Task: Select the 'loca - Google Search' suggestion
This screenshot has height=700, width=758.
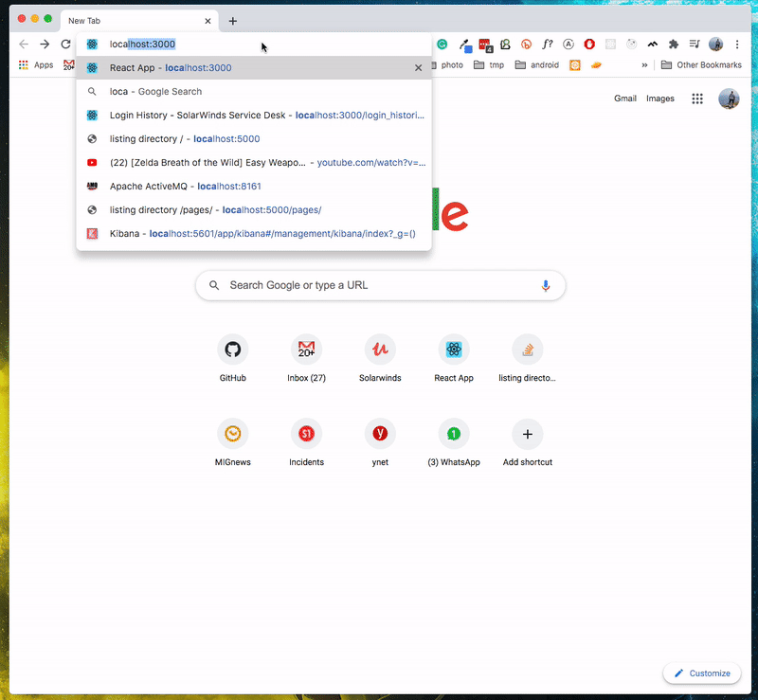Action: pyautogui.click(x=254, y=91)
